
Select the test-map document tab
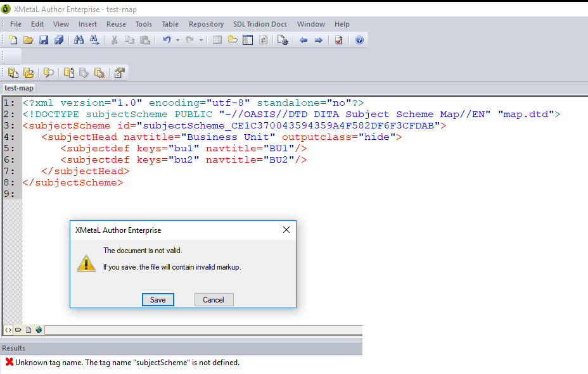pos(19,88)
